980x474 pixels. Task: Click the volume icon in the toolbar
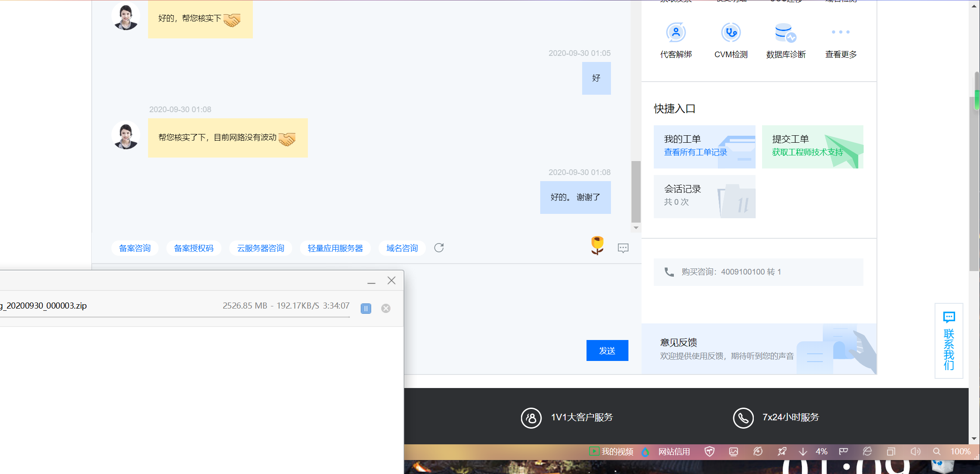pos(915,451)
